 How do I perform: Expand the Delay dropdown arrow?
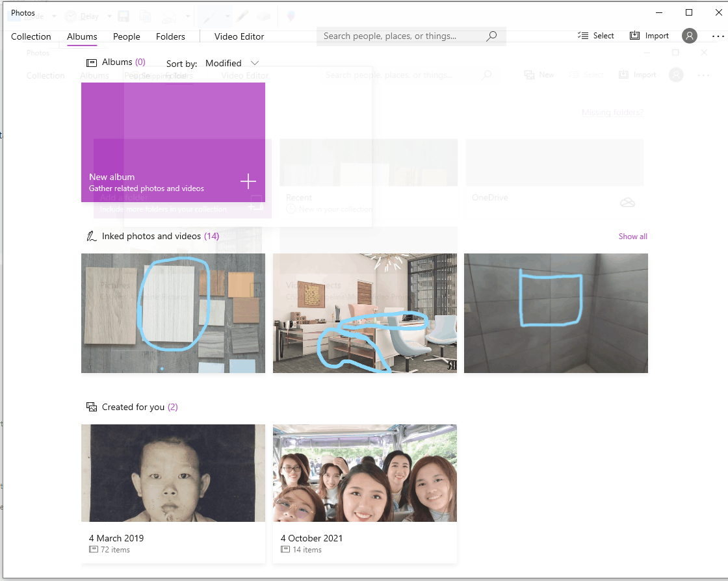109,16
